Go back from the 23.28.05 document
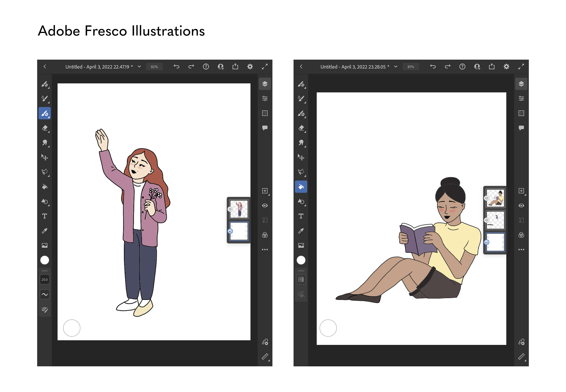This screenshot has width=566, height=392. (x=301, y=67)
